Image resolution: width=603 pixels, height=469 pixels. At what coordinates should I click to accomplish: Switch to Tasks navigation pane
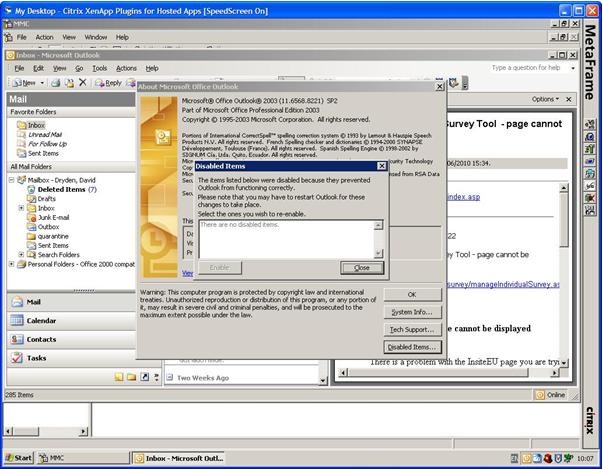tap(71, 358)
